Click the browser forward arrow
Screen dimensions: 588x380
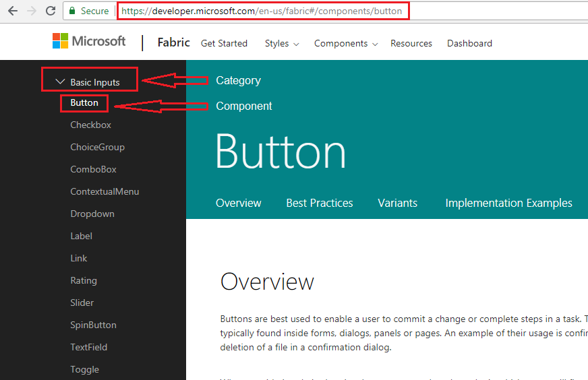31,11
